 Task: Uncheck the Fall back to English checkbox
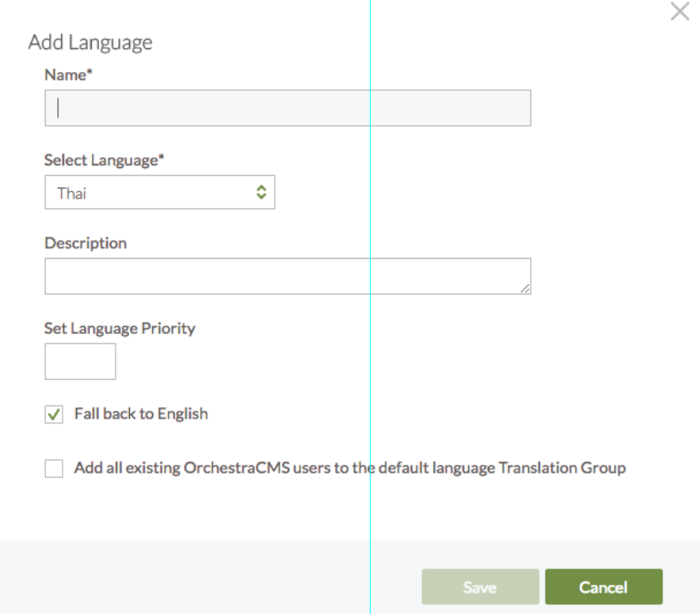(x=54, y=415)
